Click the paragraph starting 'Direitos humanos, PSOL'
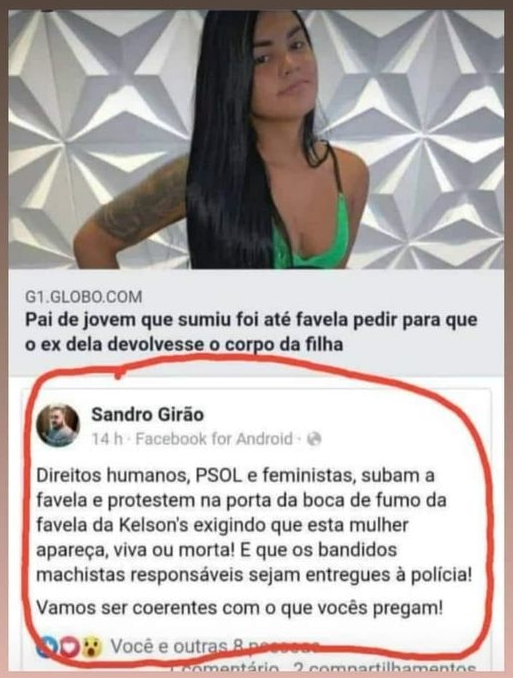Viewport: 513px width, 678px height. [x=254, y=525]
